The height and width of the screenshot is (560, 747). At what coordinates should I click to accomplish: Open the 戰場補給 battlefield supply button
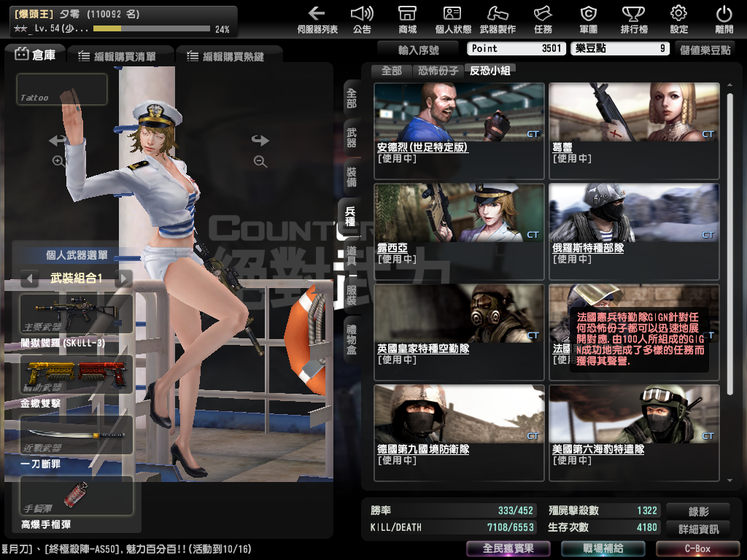[x=603, y=548]
